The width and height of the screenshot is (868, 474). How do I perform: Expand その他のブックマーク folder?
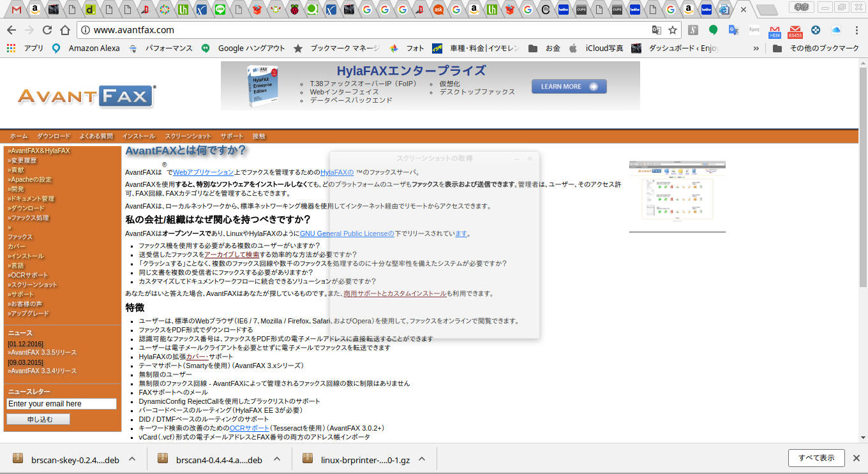tap(816, 48)
